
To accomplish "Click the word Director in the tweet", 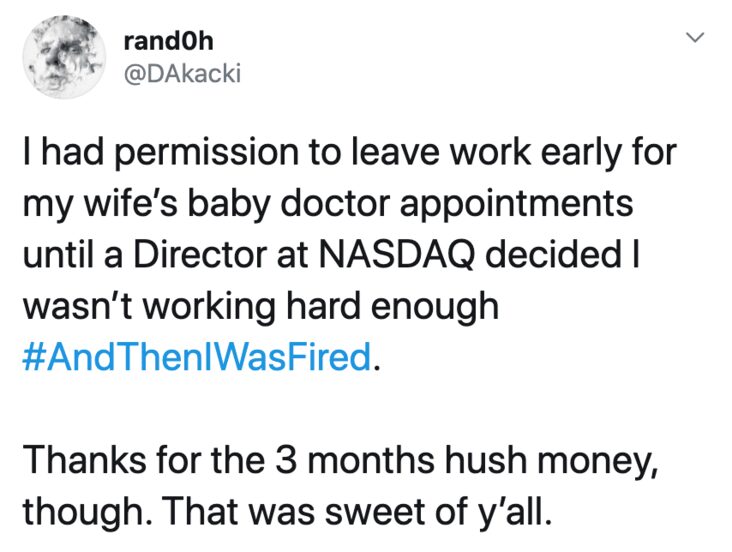I will (201, 255).
